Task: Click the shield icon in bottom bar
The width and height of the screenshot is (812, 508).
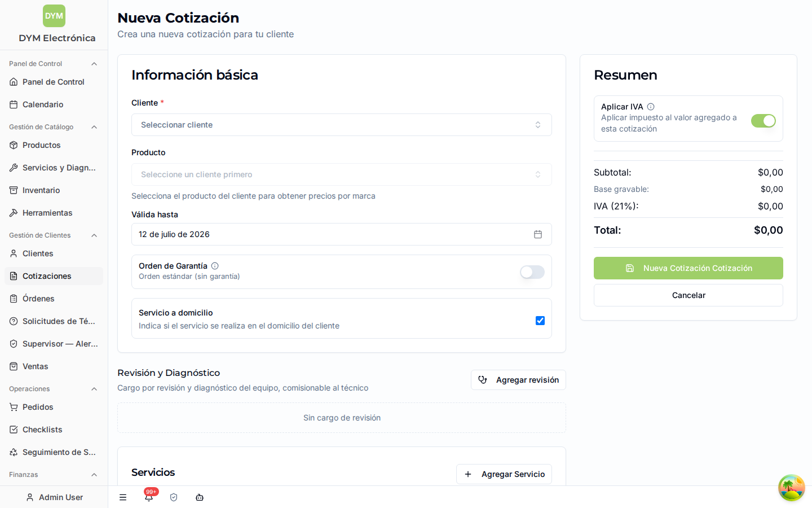Action: click(174, 497)
